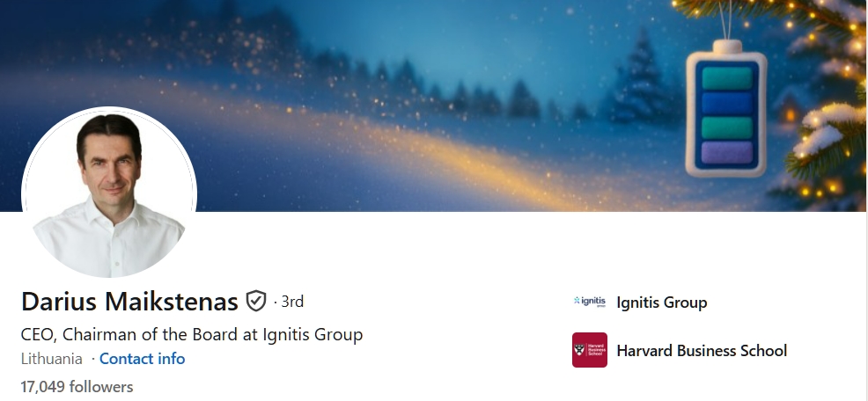Click the Lithuania location text
This screenshot has width=868, height=401.
point(51,359)
